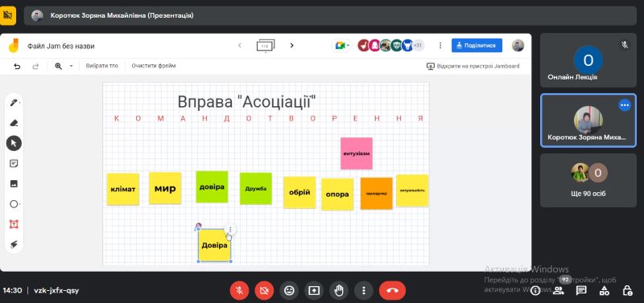Screen dimensions: 644x303
Task: Expand the frame bar 1/2 thumbnail
Action: (x=266, y=46)
